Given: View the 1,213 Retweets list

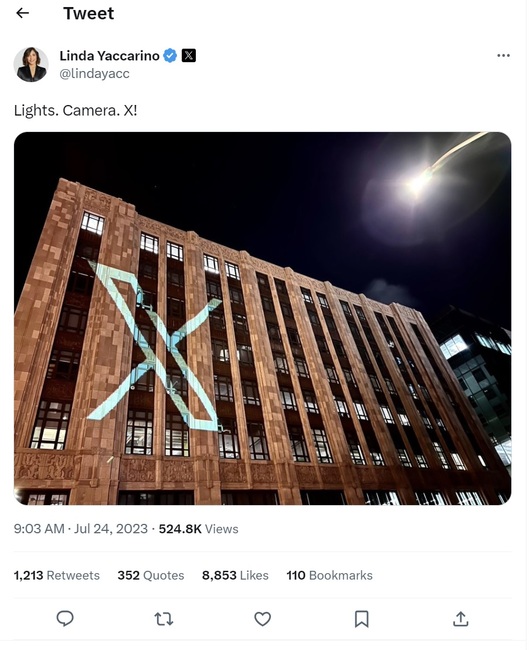Looking at the screenshot, I should 57,575.
